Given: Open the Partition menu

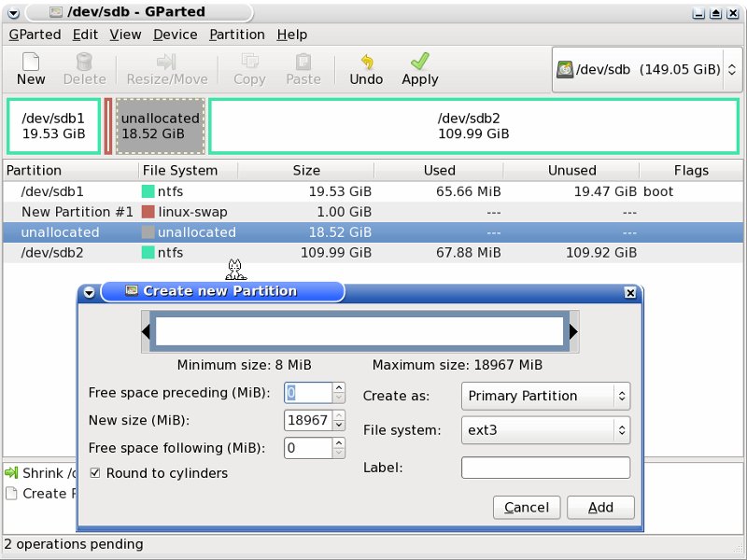Looking at the screenshot, I should 237,35.
